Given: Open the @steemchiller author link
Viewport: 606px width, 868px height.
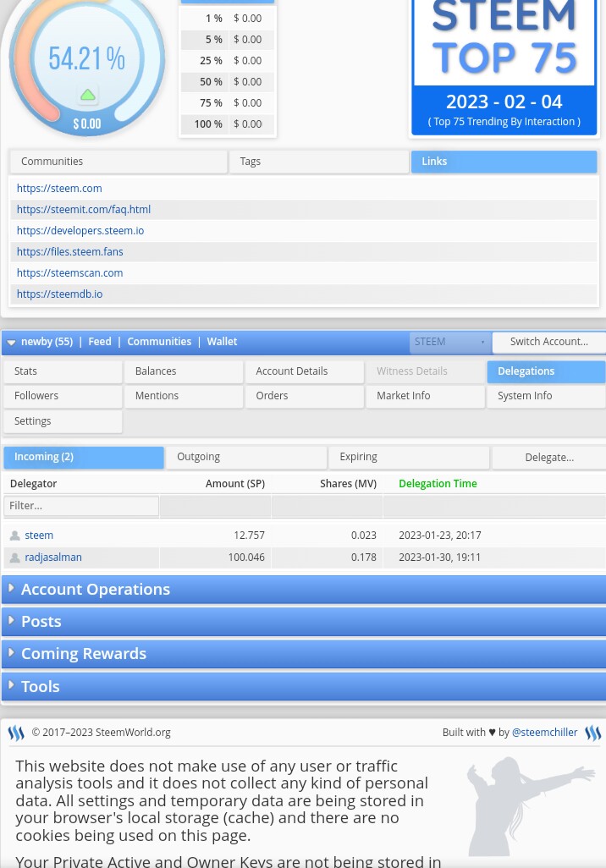Looking at the screenshot, I should click(544, 733).
